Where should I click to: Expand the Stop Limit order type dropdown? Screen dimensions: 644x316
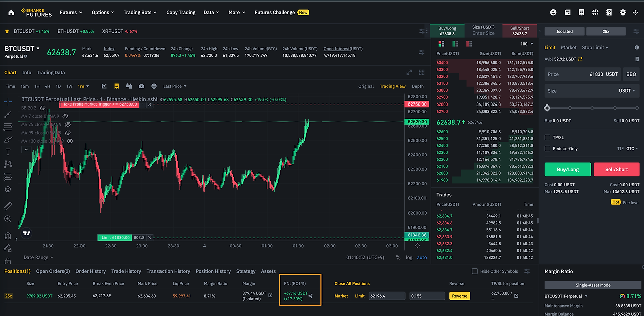click(595, 48)
